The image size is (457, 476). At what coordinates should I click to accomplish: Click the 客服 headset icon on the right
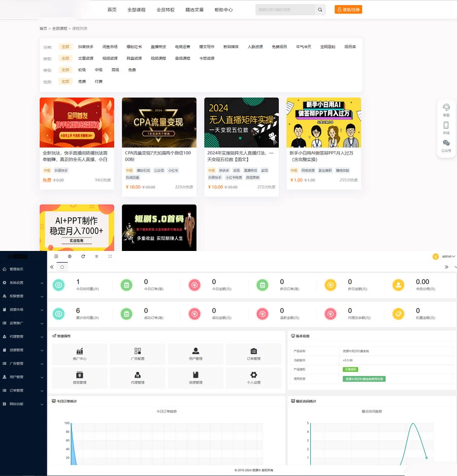[446, 108]
